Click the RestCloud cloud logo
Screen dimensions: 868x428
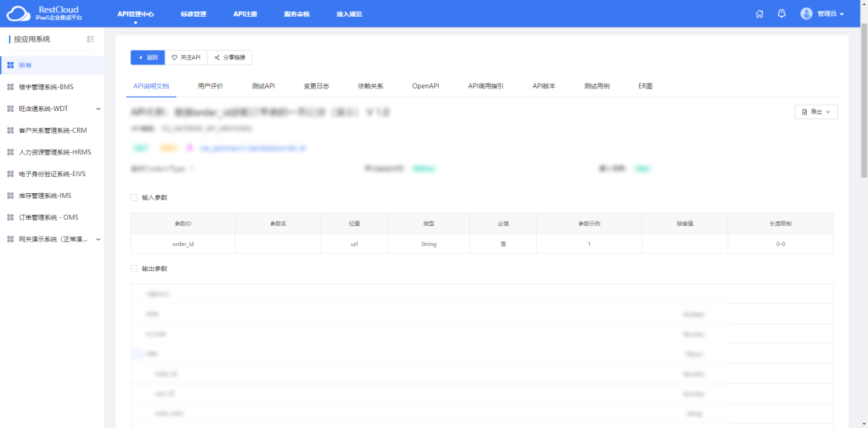[17, 14]
